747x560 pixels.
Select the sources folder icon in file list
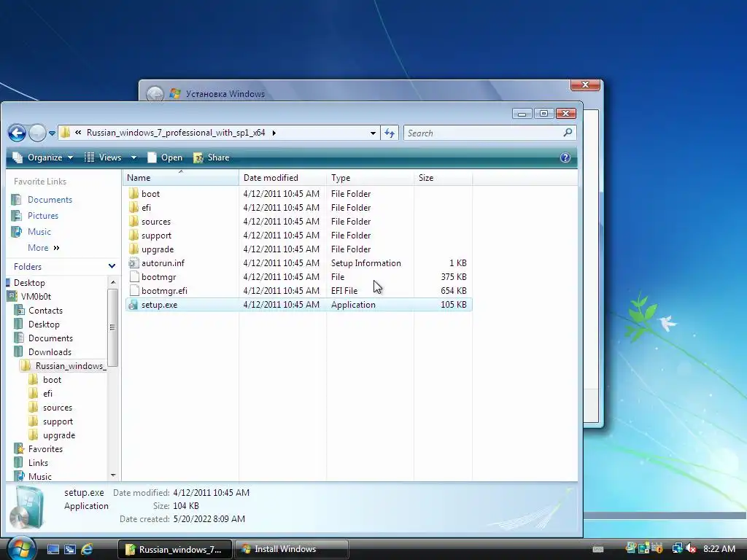pyautogui.click(x=134, y=221)
